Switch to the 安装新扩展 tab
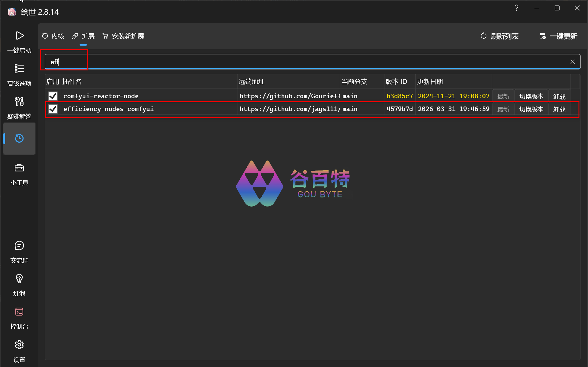This screenshot has height=367, width=588. coord(123,36)
